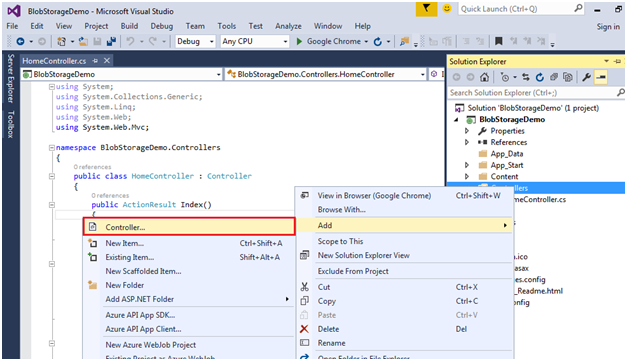Viewport: 627px width, 361px height.
Task: Click Sync with Active Document arrows icon
Action: [526, 77]
